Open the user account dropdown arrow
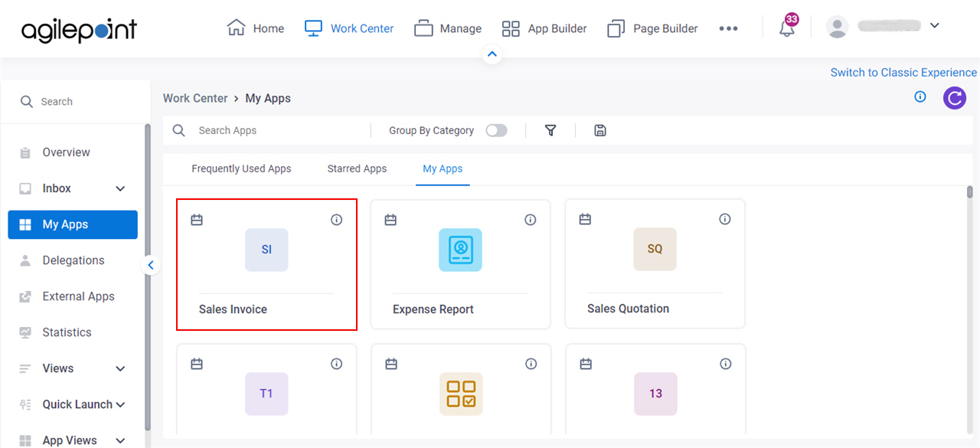 (x=934, y=25)
